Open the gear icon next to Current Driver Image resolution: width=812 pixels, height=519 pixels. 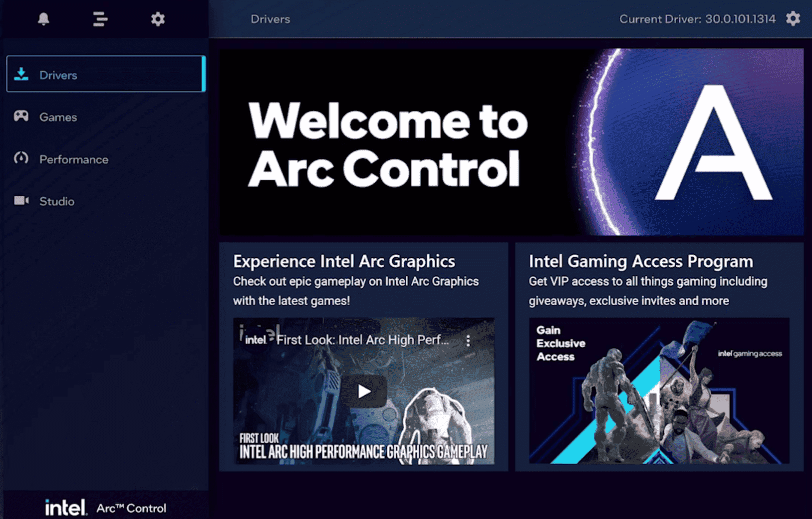pyautogui.click(x=793, y=18)
